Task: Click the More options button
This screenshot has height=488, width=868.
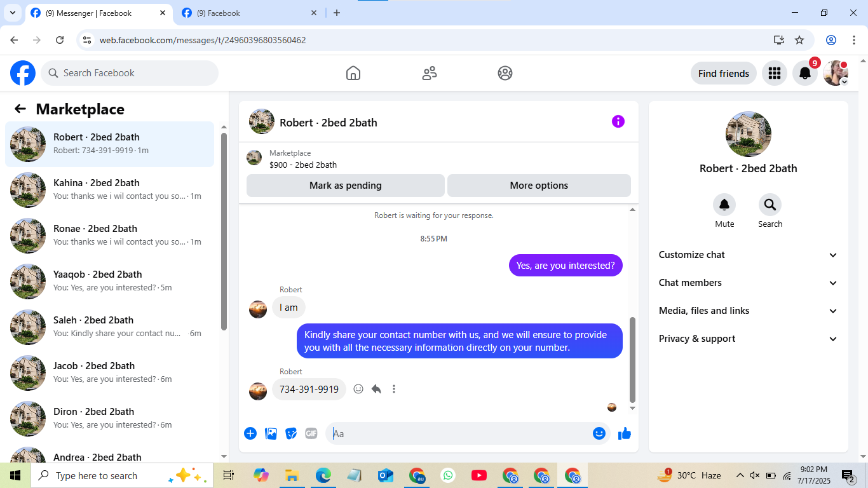Action: click(539, 186)
